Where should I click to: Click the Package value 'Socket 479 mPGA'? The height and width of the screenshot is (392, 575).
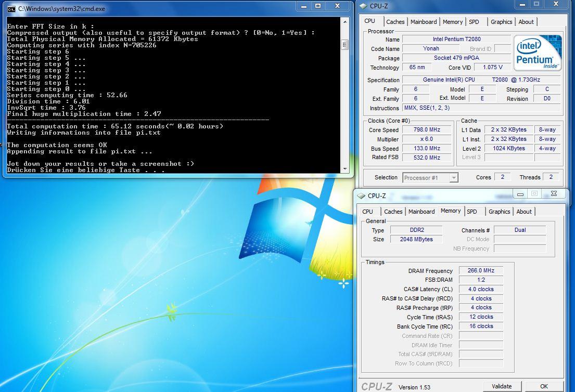click(456, 58)
